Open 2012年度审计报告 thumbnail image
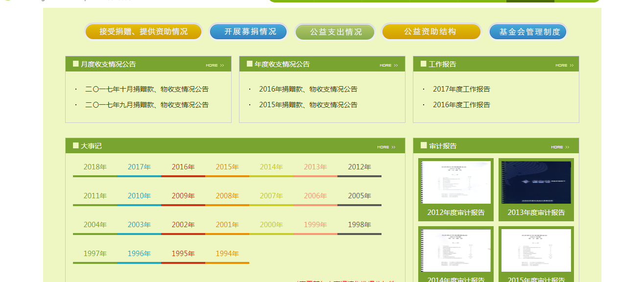644x282 pixels. pos(456,182)
